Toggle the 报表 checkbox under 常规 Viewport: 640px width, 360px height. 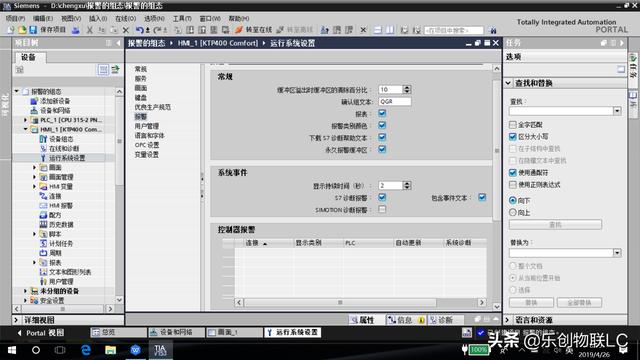(x=382, y=113)
